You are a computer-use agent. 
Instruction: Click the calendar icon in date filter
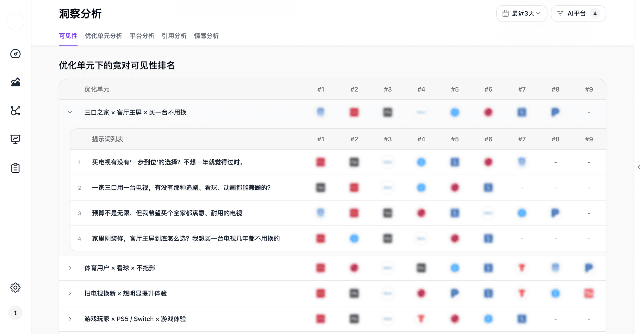pyautogui.click(x=505, y=13)
